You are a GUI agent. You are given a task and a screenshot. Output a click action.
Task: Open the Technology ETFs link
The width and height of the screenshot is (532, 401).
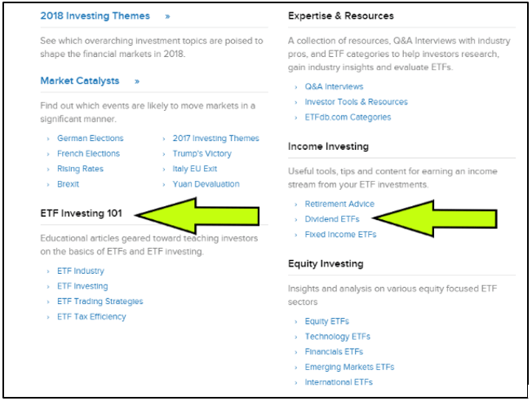[337, 337]
